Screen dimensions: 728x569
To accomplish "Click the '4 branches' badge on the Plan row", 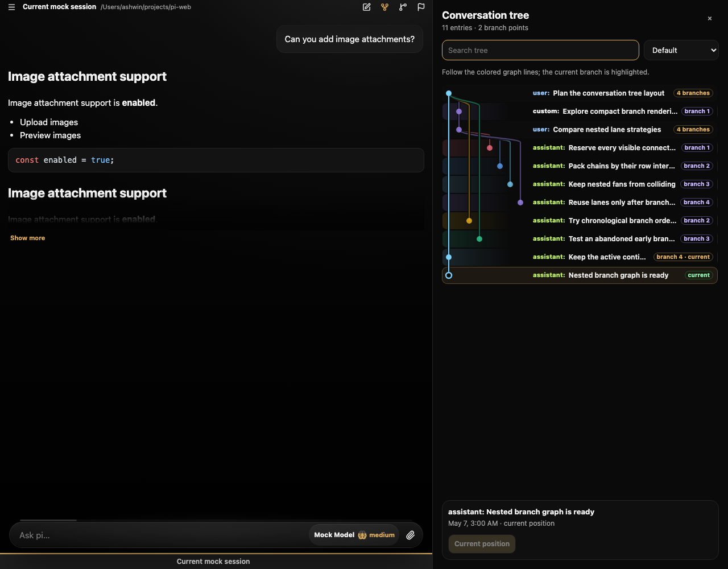I will coord(693,93).
